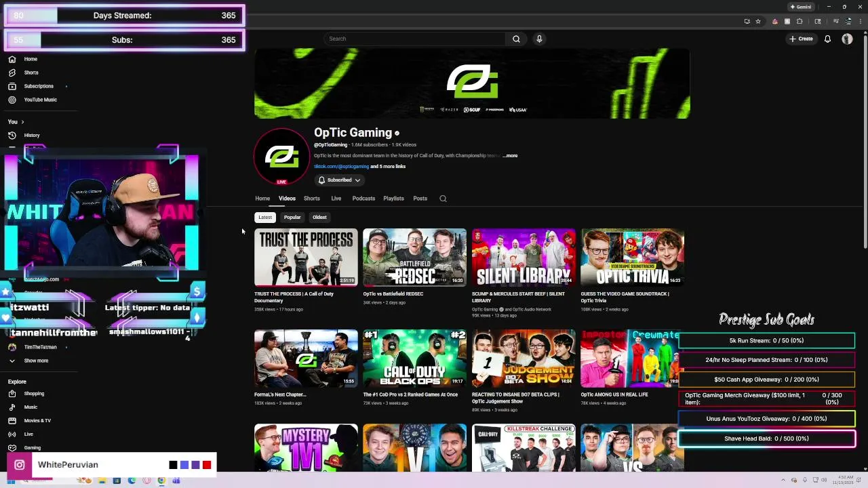Click 'OpTic AMONG US IN REAL LIFE' title
This screenshot has height=488, width=868.
coord(614,394)
